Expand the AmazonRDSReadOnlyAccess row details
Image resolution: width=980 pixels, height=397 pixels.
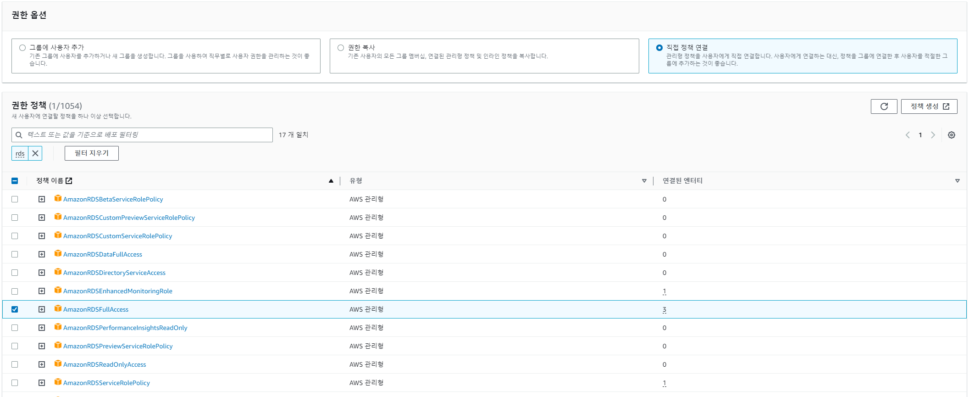(42, 364)
